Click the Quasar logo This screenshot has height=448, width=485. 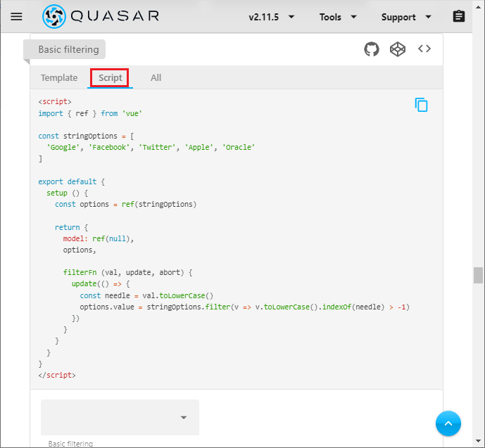point(101,16)
